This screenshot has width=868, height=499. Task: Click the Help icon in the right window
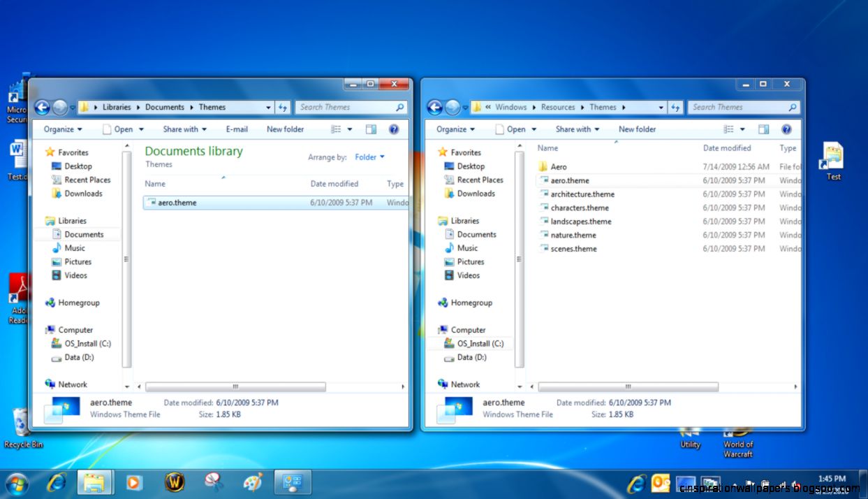[x=788, y=129]
